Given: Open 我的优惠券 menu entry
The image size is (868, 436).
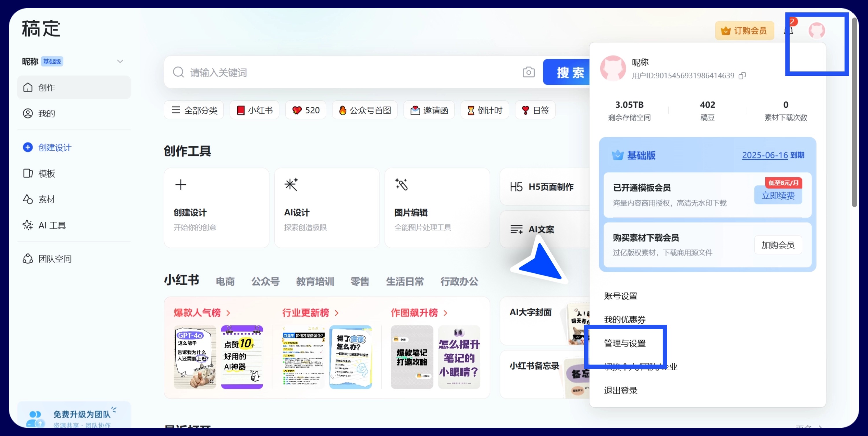Looking at the screenshot, I should pyautogui.click(x=625, y=319).
